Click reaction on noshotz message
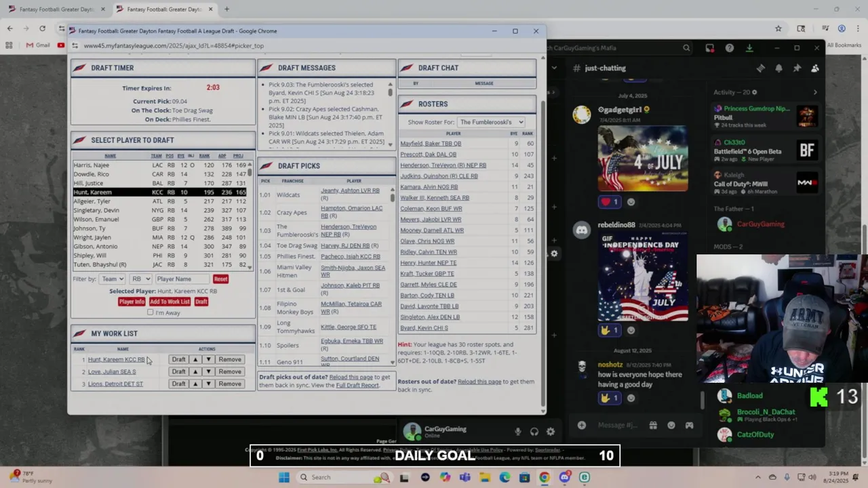 click(609, 398)
